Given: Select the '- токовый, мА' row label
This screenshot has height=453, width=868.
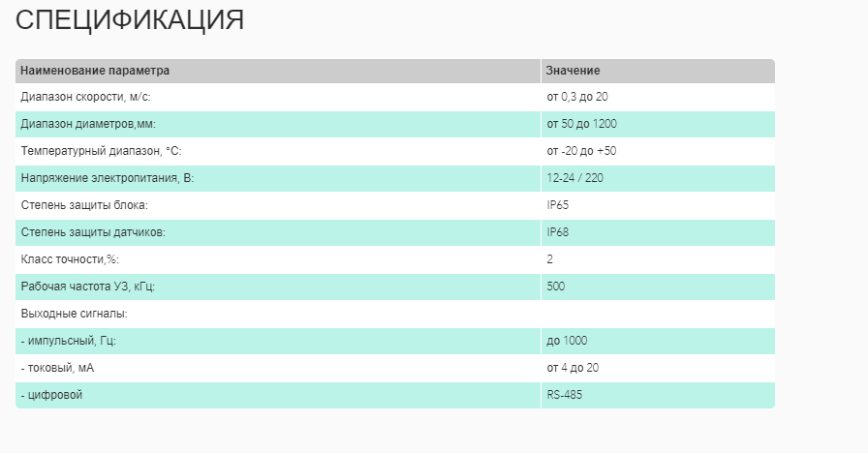Looking at the screenshot, I should [57, 368].
